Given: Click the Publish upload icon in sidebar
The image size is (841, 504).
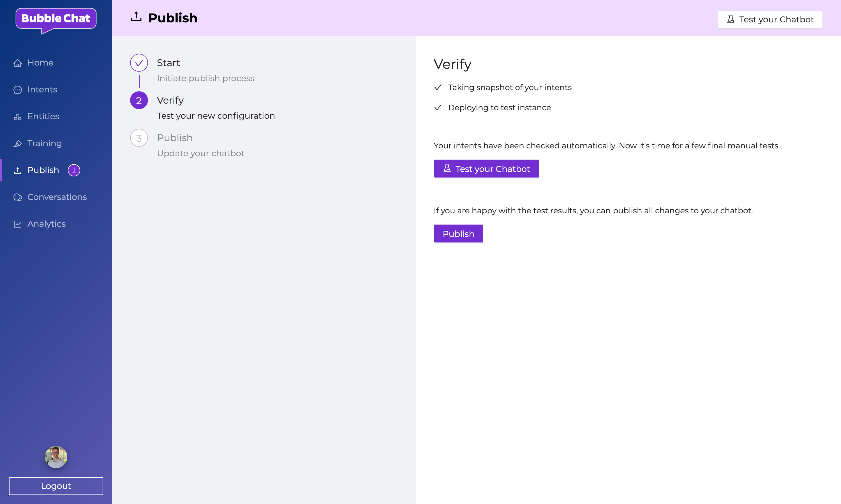Looking at the screenshot, I should point(18,171).
